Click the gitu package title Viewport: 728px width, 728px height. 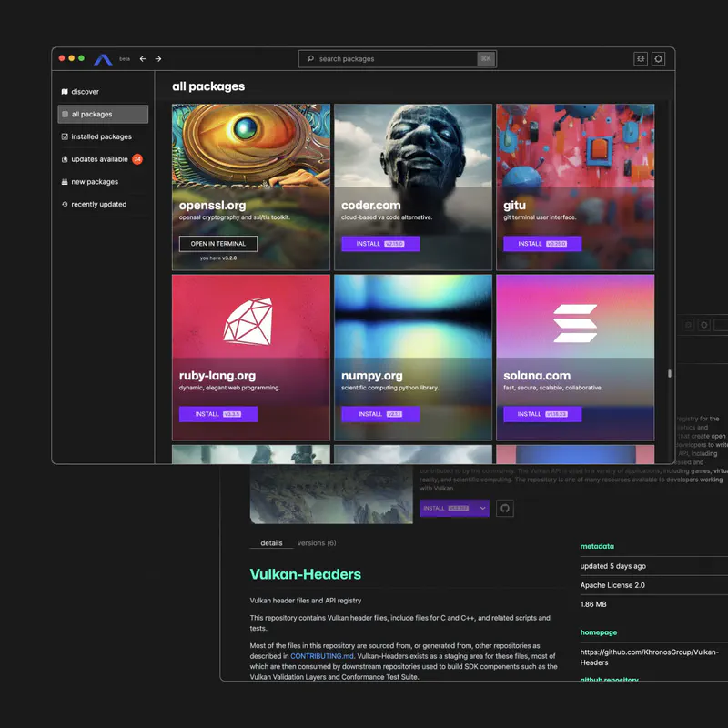tap(514, 206)
